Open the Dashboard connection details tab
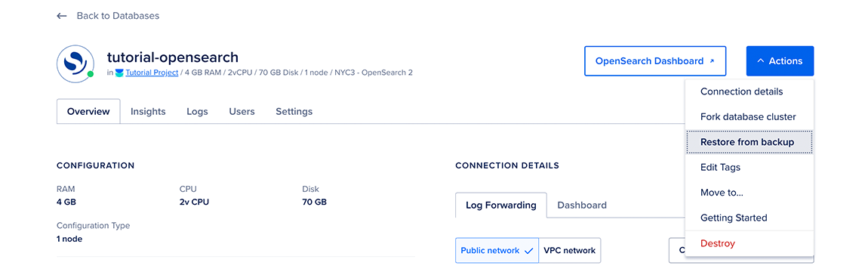This screenshot has width=868, height=275. [582, 205]
